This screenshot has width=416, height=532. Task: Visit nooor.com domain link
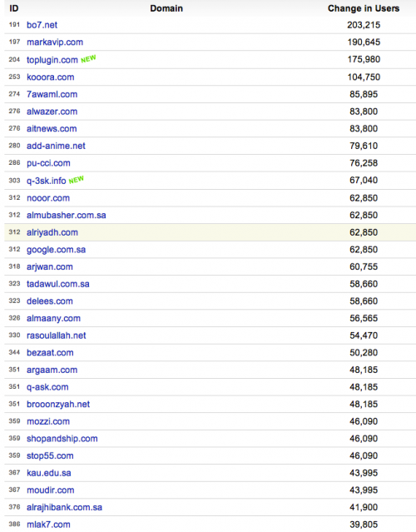(48, 198)
